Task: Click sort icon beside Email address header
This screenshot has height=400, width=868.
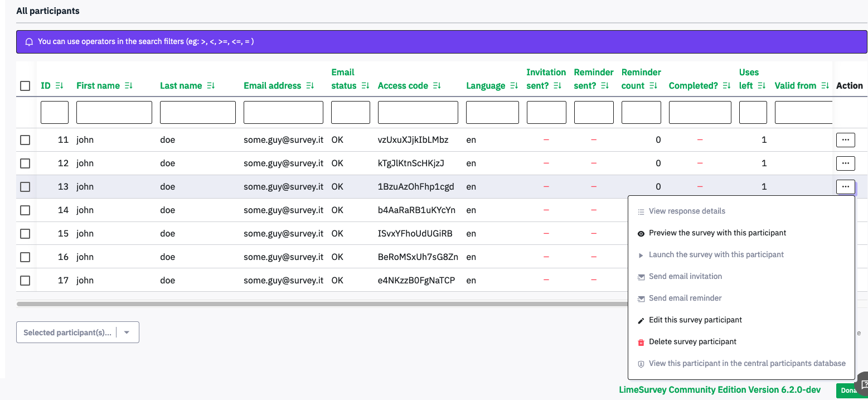Action: click(310, 86)
